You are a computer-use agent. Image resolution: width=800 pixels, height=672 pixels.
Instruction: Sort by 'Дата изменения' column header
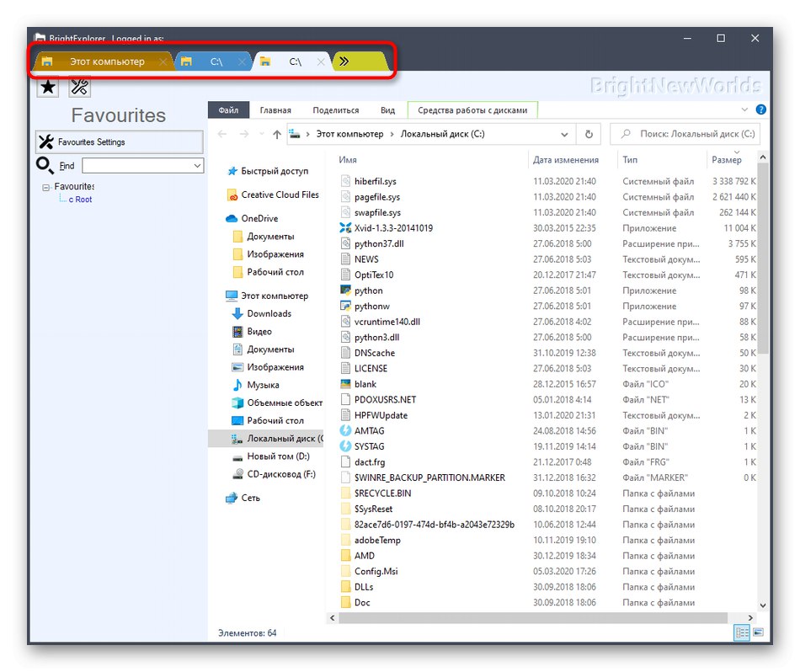(x=566, y=160)
